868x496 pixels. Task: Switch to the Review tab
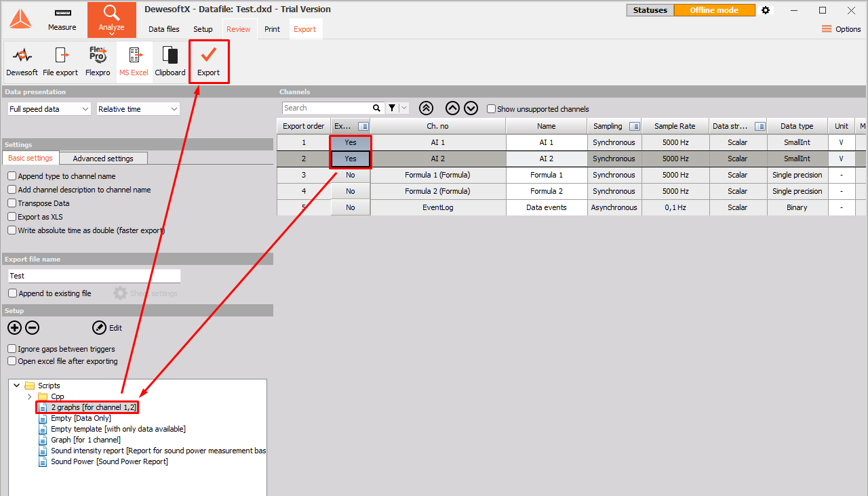239,29
